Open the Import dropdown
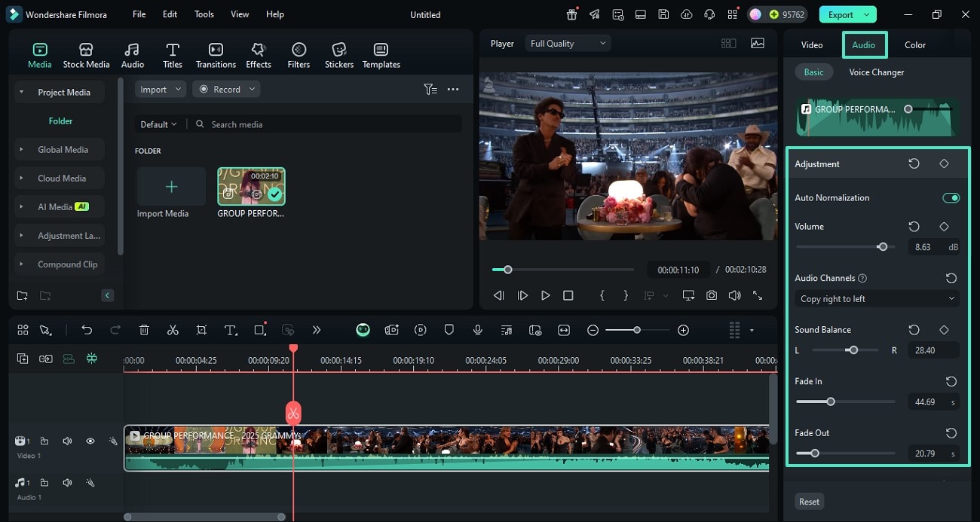Screen dimensions: 980x522 point(161,89)
